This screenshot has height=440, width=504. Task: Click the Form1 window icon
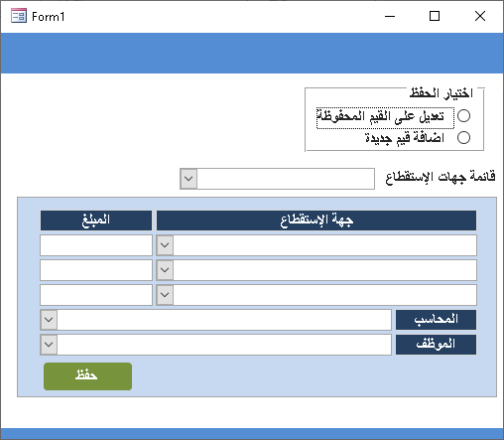[x=19, y=16]
